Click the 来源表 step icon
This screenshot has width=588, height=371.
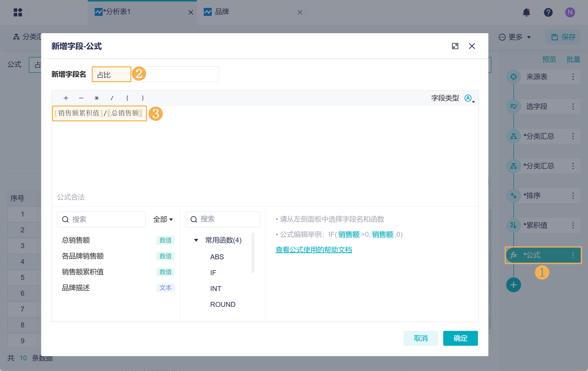tap(513, 77)
